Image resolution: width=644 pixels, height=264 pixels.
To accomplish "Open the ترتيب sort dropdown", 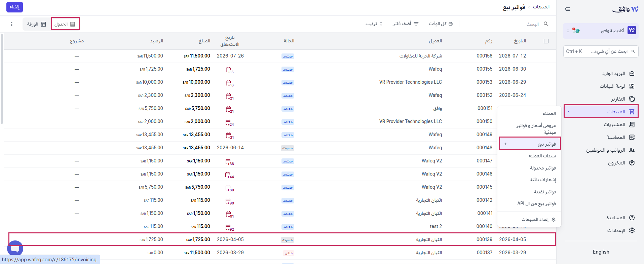I will pos(374,24).
